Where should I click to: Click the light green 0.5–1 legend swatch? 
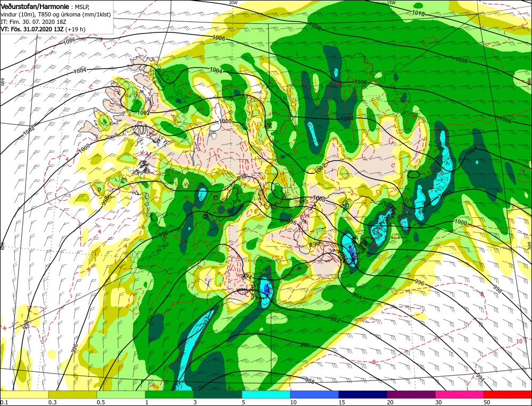(x=121, y=394)
